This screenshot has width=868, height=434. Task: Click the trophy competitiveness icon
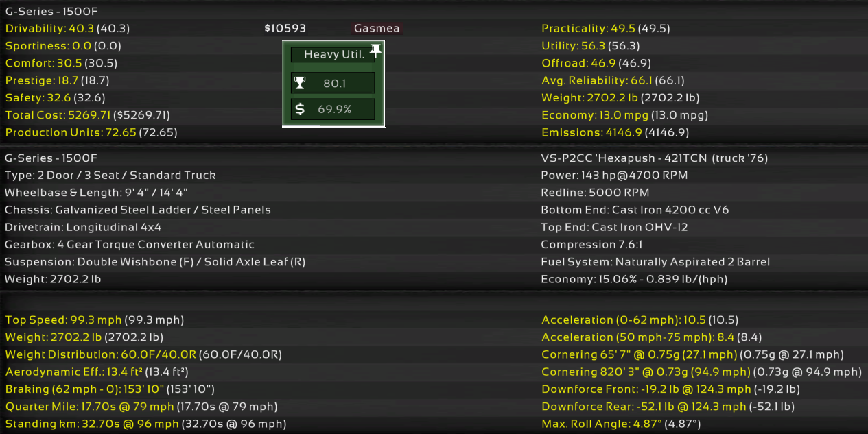(x=300, y=84)
